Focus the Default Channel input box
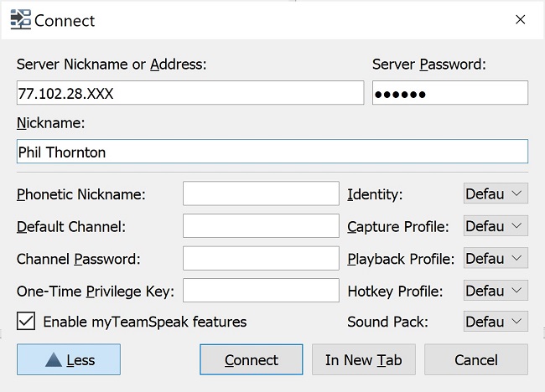 [261, 226]
